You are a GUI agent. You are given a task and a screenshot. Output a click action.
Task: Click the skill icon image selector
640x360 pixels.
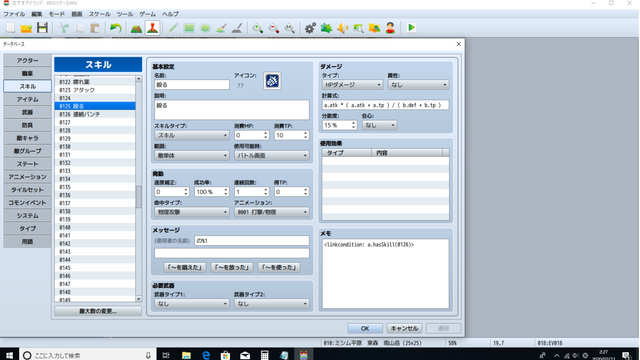click(x=272, y=81)
